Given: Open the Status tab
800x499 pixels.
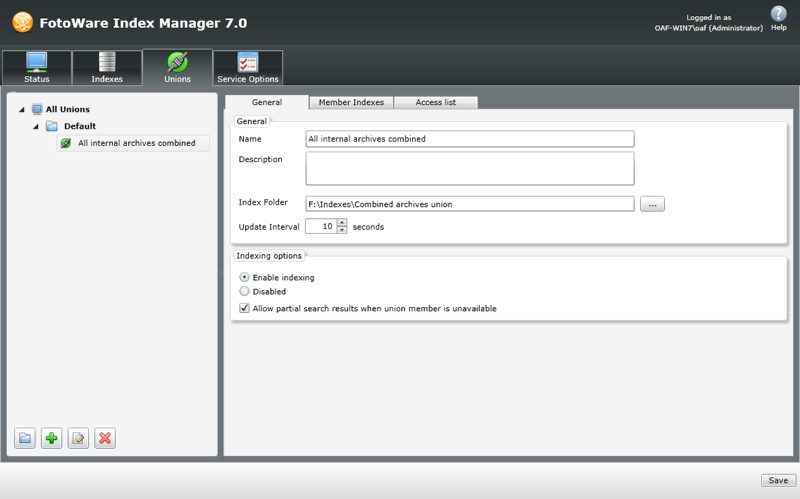Looking at the screenshot, I should pos(37,67).
